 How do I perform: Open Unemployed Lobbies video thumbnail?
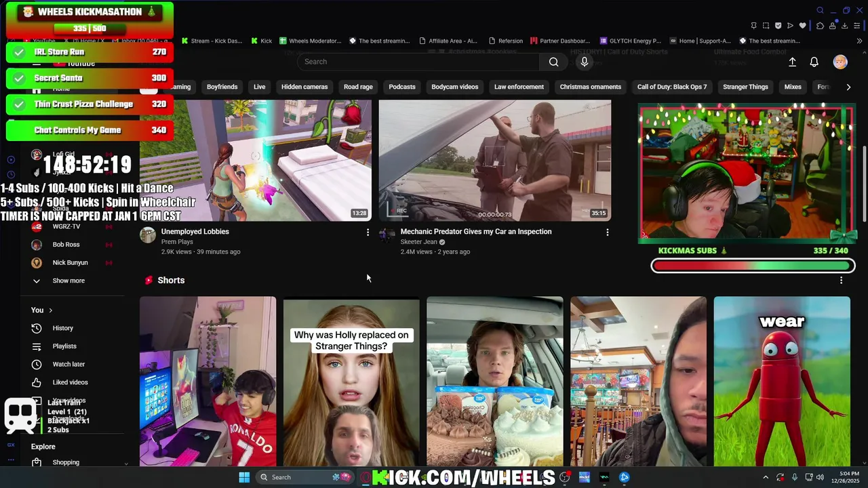tap(256, 161)
